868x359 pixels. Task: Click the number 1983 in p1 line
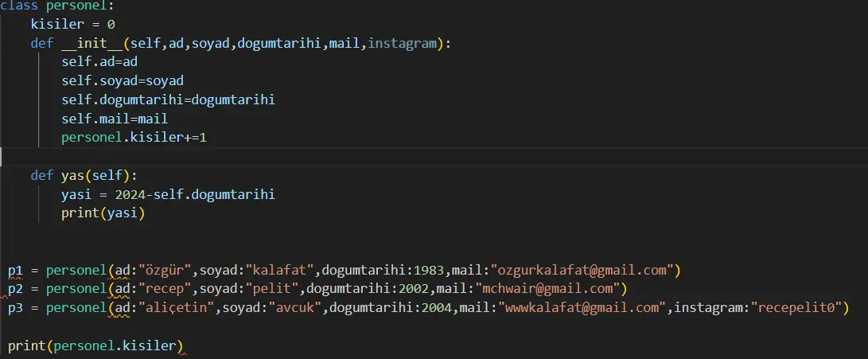(429, 271)
